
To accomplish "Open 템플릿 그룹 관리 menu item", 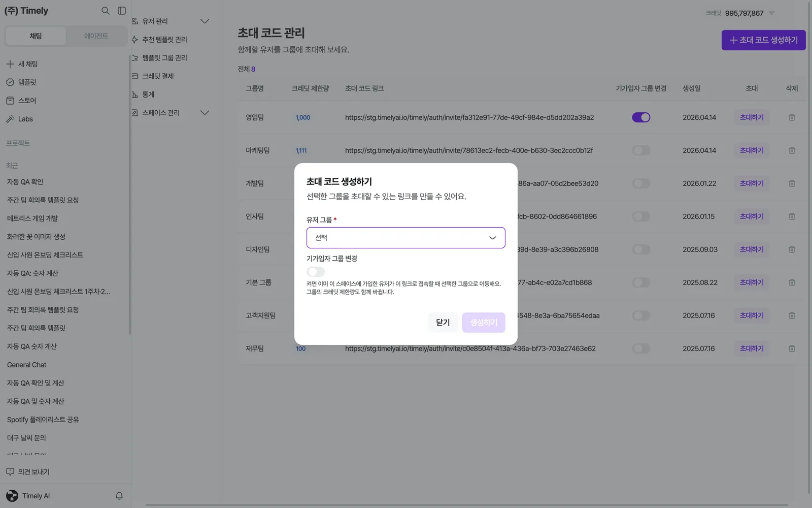I will click(164, 58).
